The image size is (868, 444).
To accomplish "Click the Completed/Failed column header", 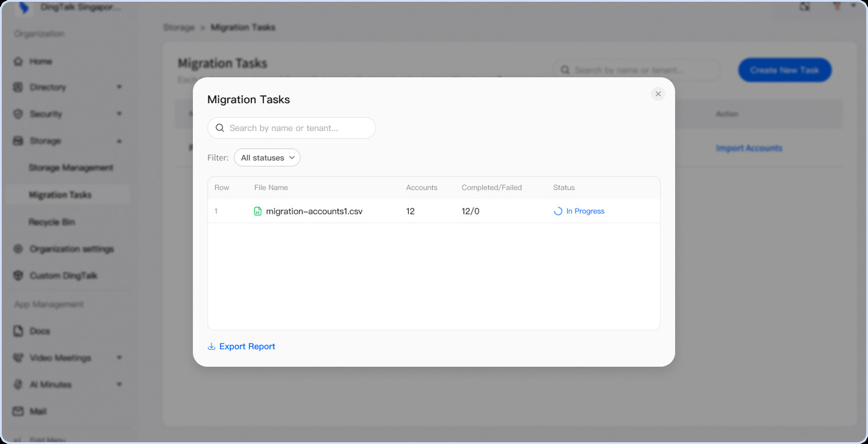I will (x=492, y=188).
